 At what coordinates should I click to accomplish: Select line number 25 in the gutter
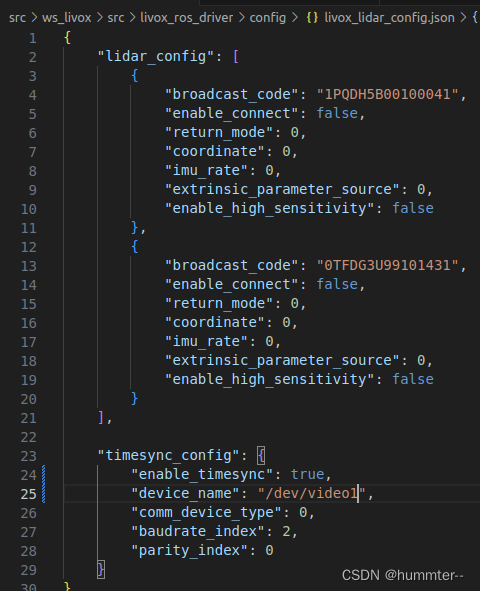(x=29, y=494)
